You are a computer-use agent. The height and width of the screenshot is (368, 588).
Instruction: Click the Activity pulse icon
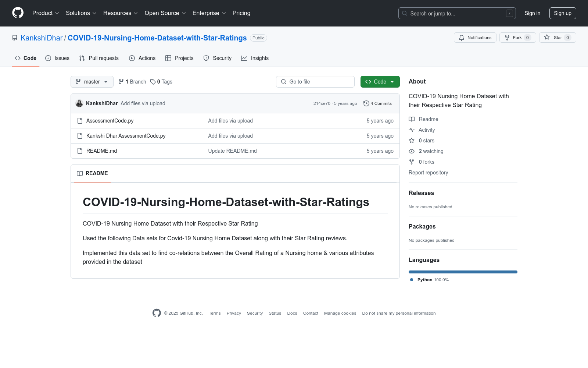point(412,130)
